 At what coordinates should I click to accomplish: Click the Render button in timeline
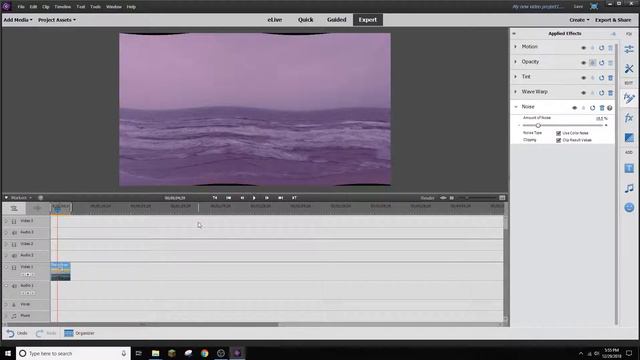(427, 198)
